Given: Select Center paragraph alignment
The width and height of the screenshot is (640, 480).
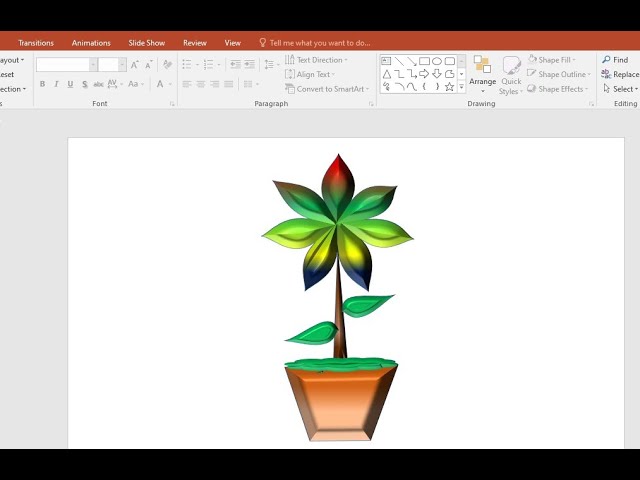Looking at the screenshot, I should point(201,84).
